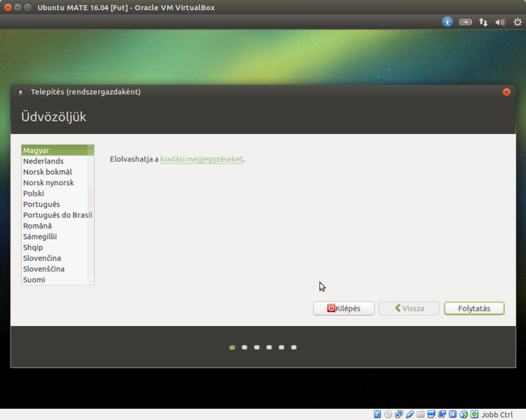Screen dimensions: 526x420
Task: Click VirtualBox network adapters status icon
Action: tap(399, 414)
